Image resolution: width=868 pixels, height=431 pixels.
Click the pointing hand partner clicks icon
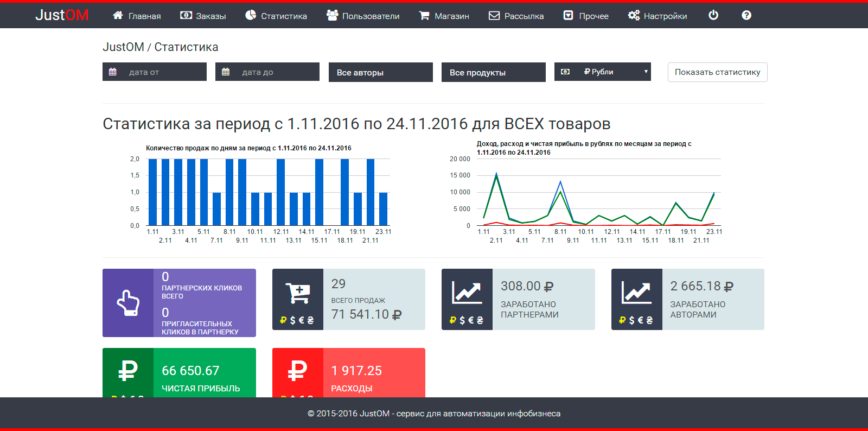pos(128,303)
